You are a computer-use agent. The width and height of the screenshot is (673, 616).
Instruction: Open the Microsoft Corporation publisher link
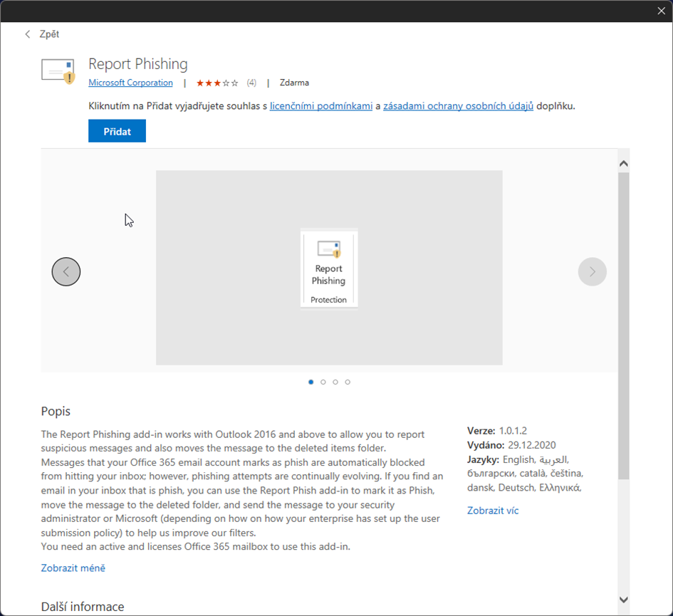coord(130,83)
